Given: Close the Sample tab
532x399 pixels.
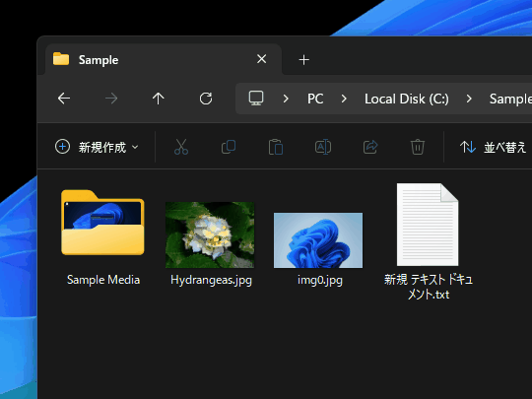Looking at the screenshot, I should [x=262, y=59].
